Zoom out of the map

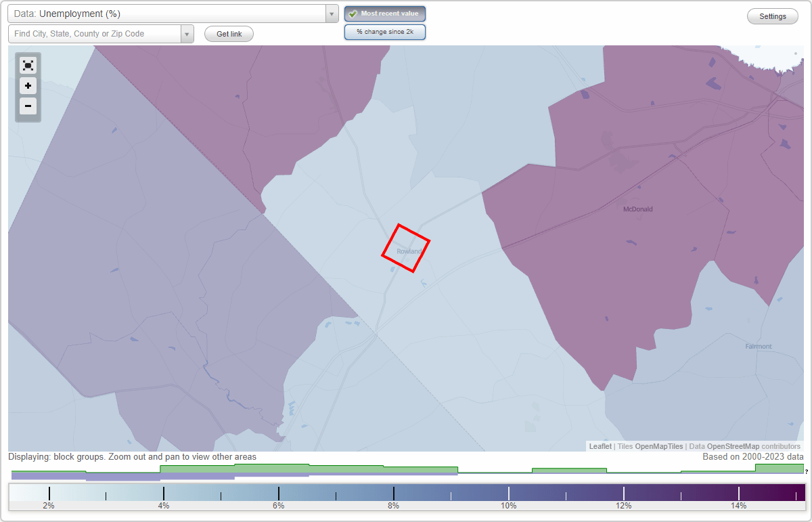click(x=28, y=106)
